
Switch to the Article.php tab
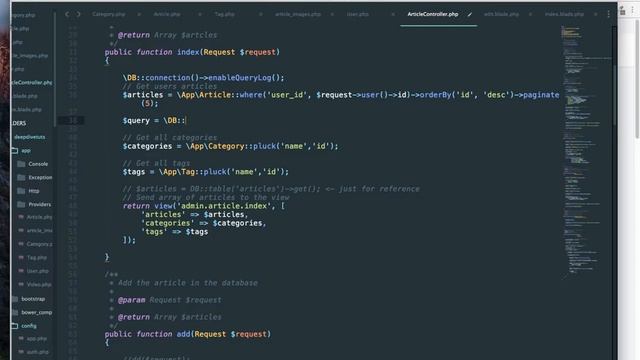coord(167,14)
